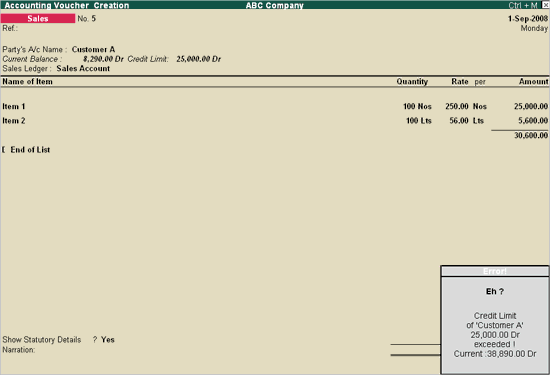Choose End of List entry

(x=30, y=150)
